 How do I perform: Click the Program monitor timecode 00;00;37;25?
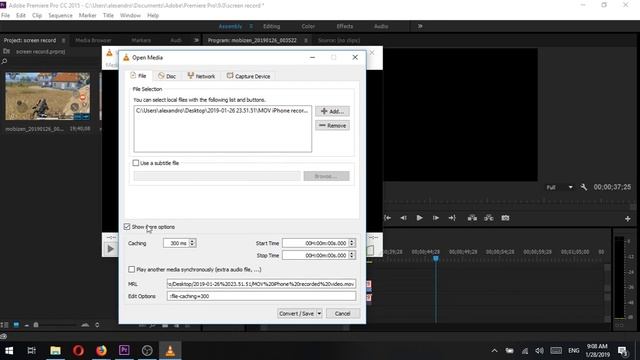tap(612, 187)
